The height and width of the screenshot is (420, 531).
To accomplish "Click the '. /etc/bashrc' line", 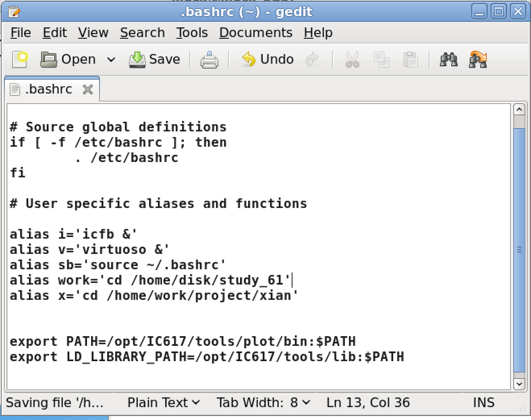I will click(126, 158).
